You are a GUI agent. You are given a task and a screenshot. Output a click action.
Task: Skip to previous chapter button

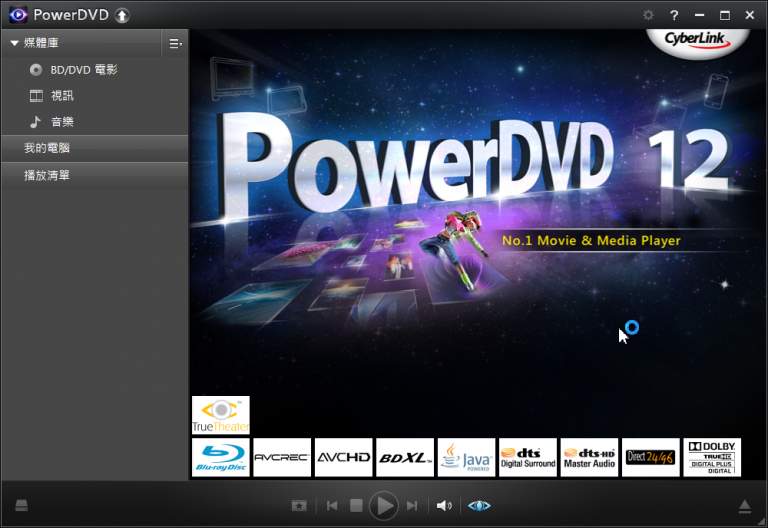click(332, 505)
